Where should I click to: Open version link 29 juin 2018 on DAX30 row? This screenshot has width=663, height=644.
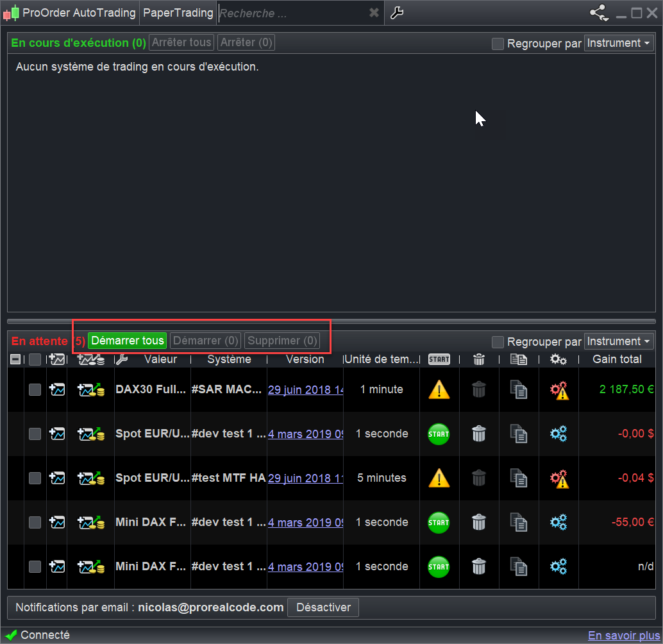(x=305, y=389)
